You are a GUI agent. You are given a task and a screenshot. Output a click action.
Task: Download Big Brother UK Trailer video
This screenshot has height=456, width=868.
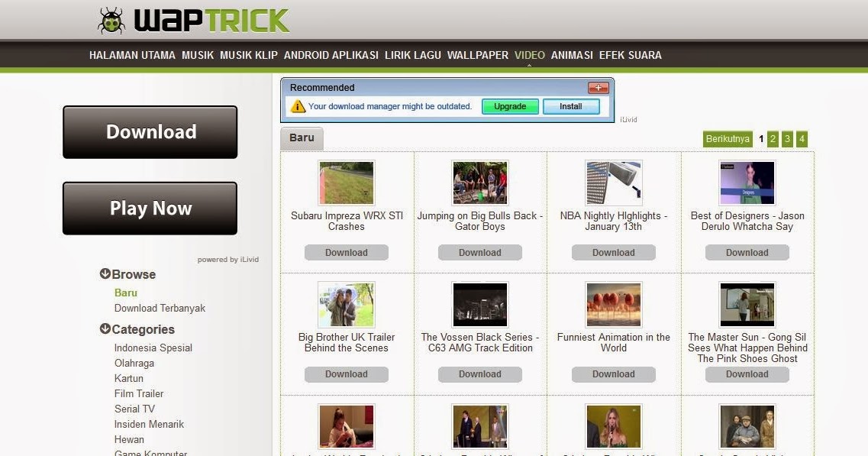[347, 374]
